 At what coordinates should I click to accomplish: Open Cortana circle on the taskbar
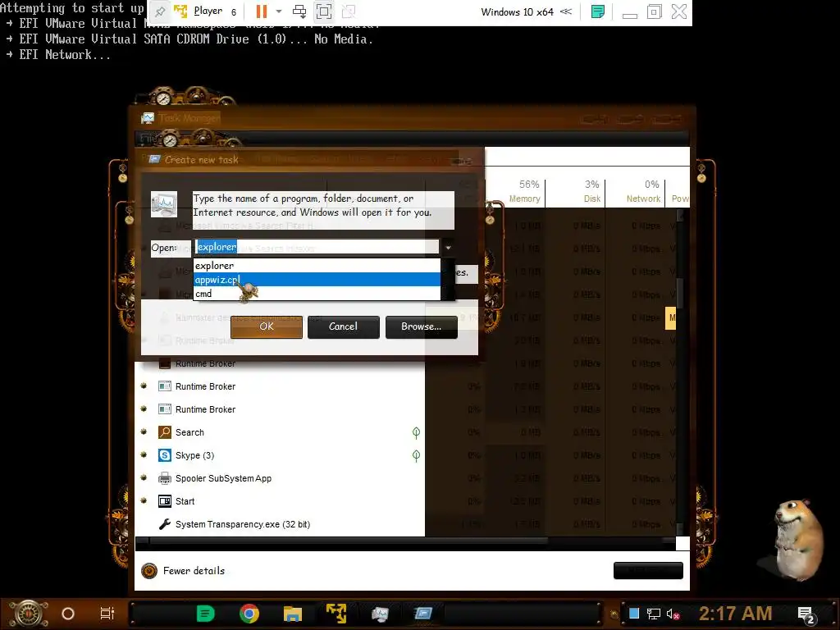tap(68, 614)
